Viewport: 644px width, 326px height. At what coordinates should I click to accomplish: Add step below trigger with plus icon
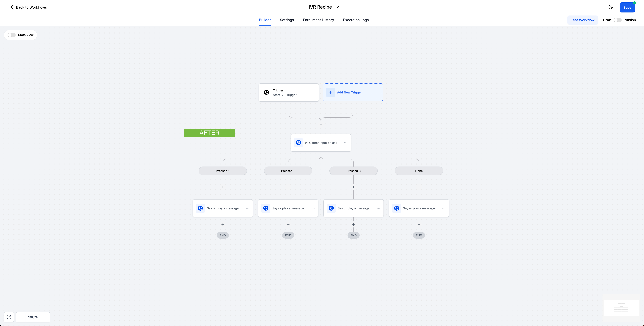321,125
